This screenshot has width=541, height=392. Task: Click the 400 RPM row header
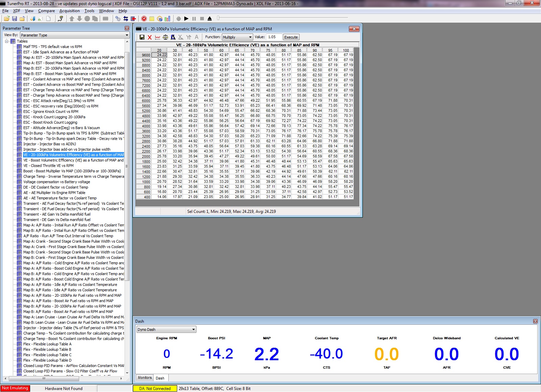coord(144,197)
